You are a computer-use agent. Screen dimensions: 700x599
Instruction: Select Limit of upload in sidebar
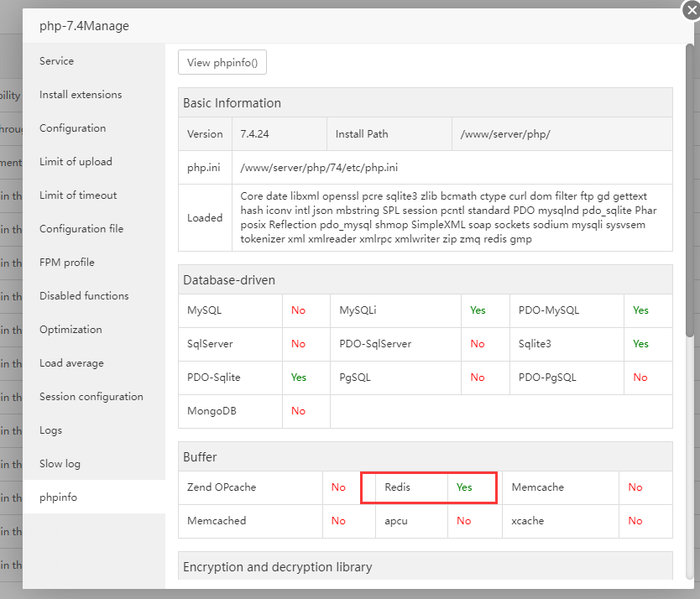point(76,162)
